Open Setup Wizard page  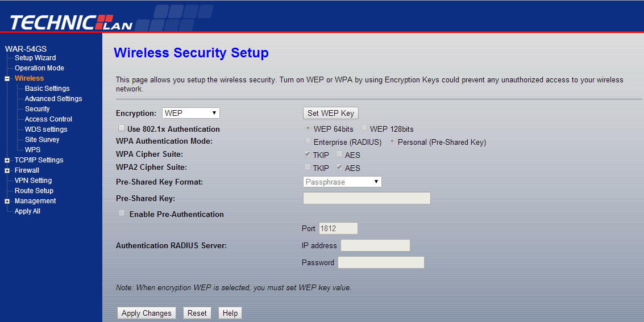click(x=35, y=58)
